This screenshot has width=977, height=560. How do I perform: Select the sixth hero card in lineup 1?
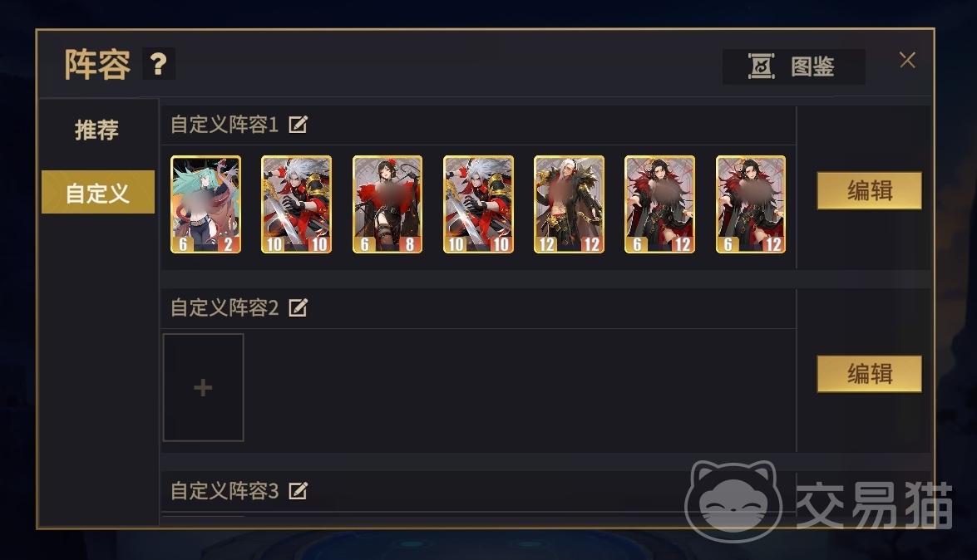tap(660, 204)
